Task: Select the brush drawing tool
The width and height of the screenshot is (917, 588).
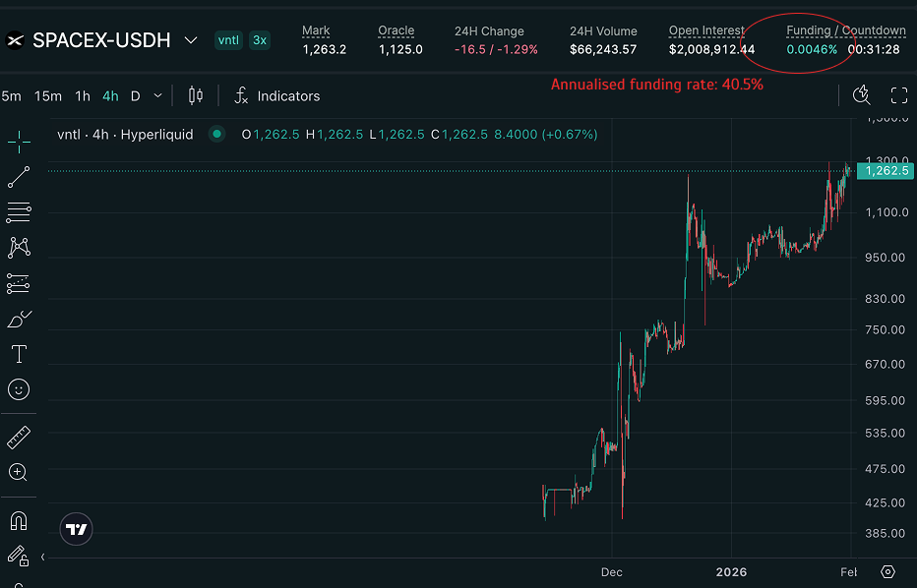Action: tap(19, 320)
